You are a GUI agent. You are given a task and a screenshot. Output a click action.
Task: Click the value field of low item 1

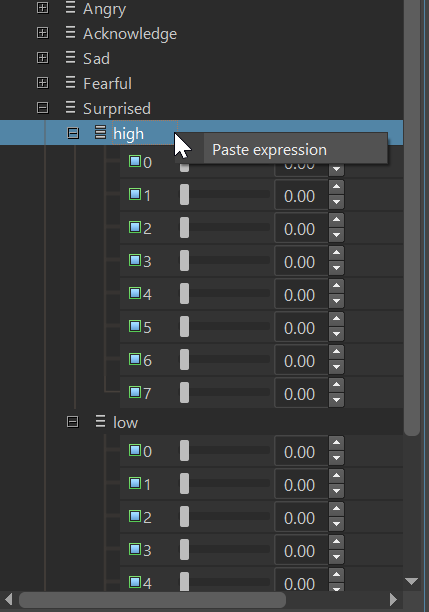(301, 484)
